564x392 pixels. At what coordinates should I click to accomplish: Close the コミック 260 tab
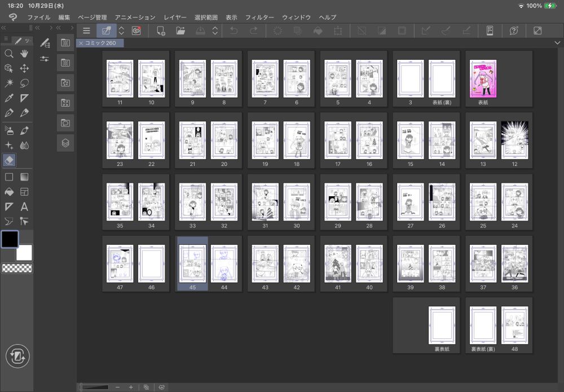click(x=81, y=43)
